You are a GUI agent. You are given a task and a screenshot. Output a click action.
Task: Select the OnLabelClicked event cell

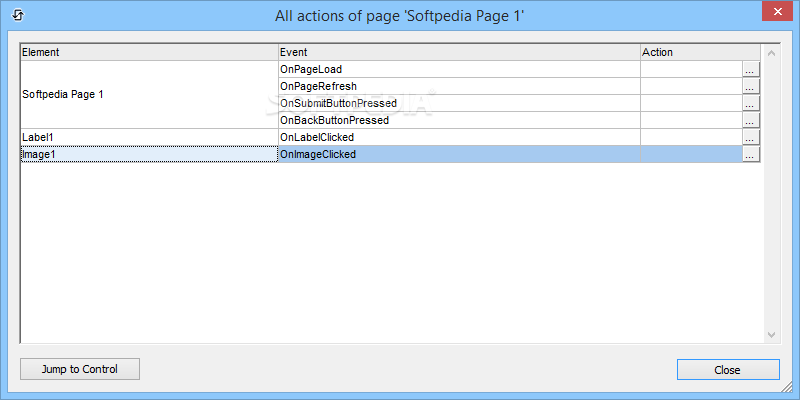pyautogui.click(x=459, y=137)
